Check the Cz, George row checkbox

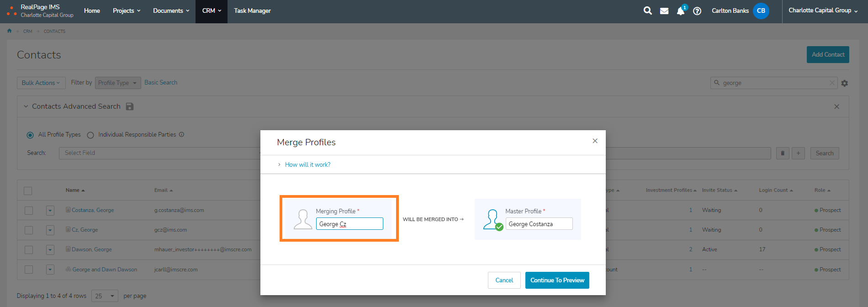tap(29, 230)
